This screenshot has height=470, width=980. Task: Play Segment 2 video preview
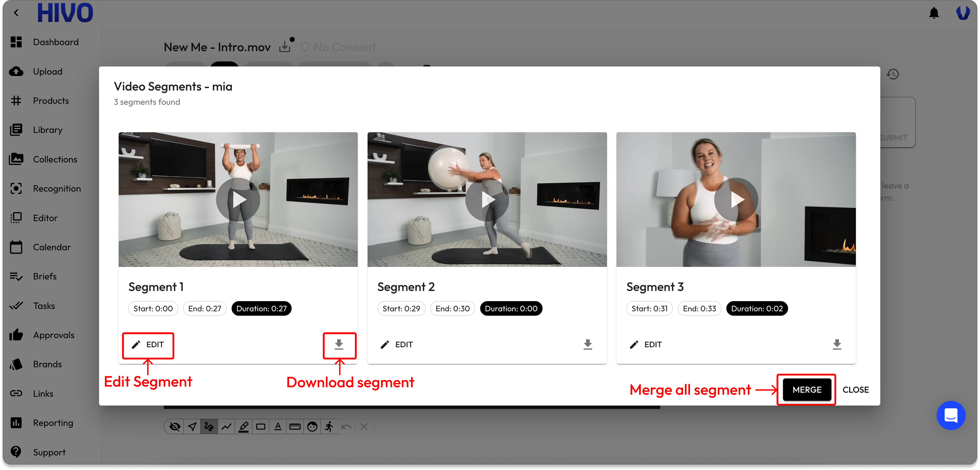[487, 199]
